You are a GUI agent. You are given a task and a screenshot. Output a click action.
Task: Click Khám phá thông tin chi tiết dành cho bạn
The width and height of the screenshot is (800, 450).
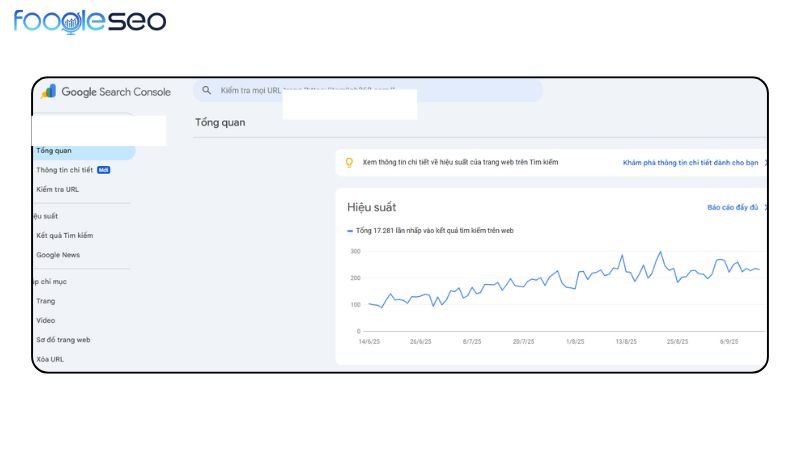click(691, 162)
